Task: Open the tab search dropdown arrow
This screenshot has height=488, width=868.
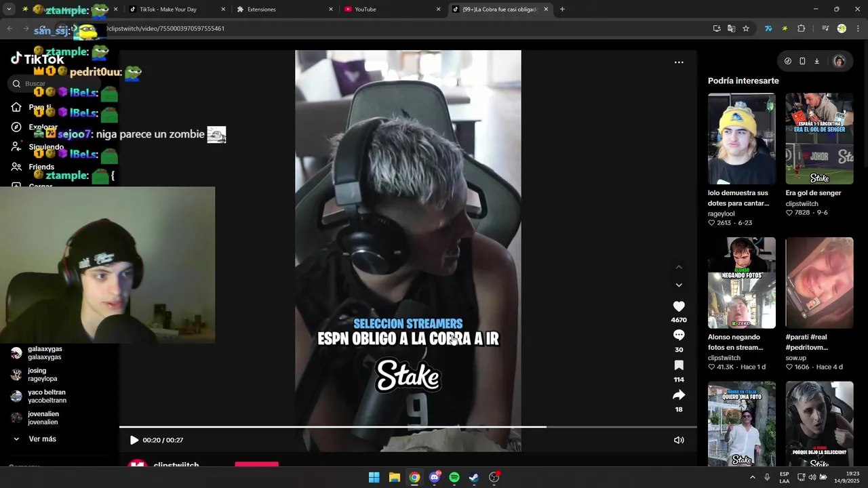Action: point(9,9)
